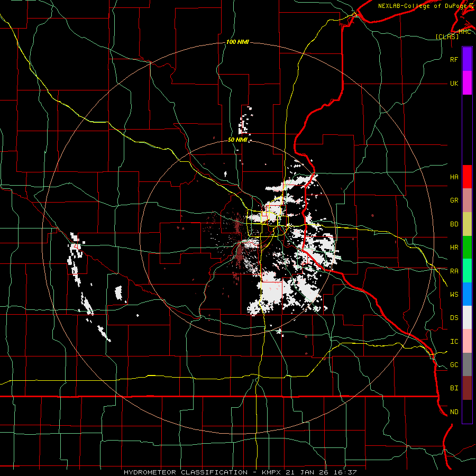Click the 100 NMI range ring label

pyautogui.click(x=237, y=42)
